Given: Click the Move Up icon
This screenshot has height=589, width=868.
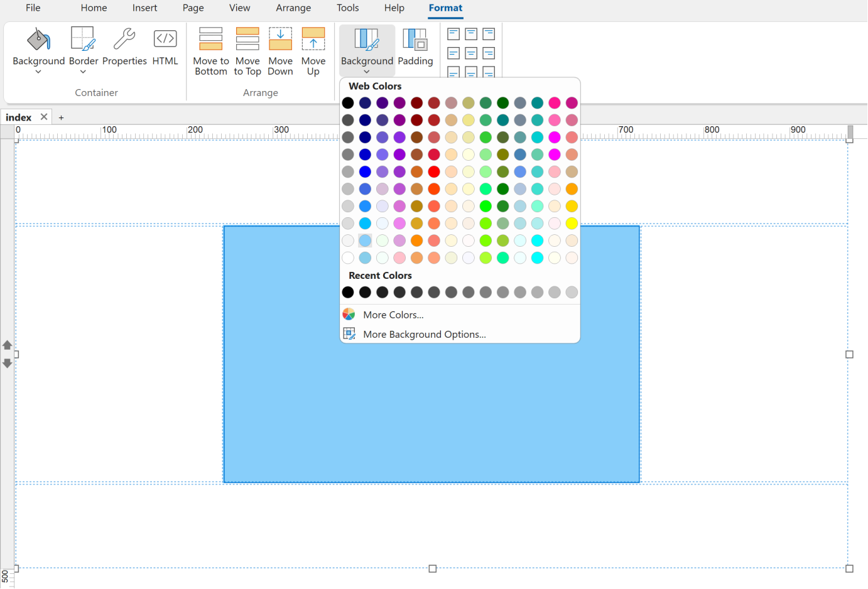Looking at the screenshot, I should point(313,40).
